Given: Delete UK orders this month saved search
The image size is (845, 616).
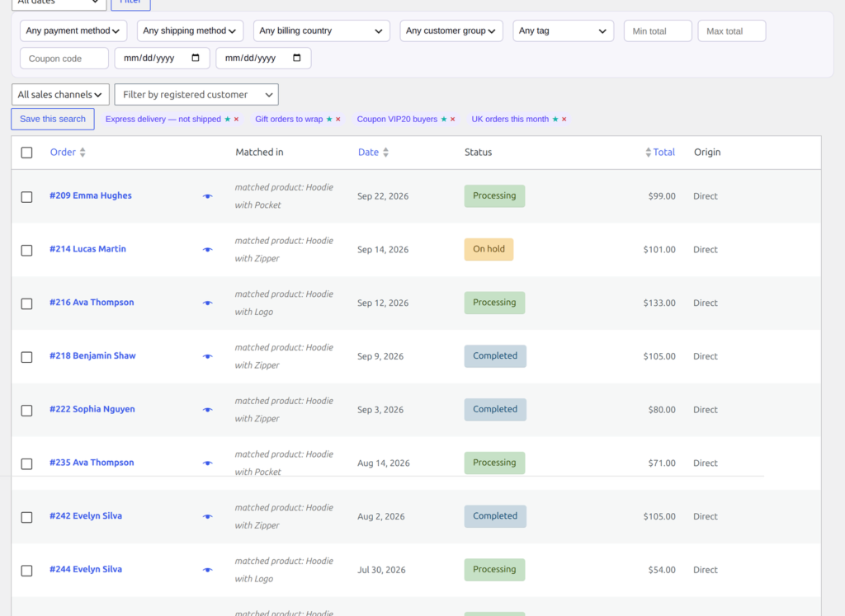Looking at the screenshot, I should point(564,119).
